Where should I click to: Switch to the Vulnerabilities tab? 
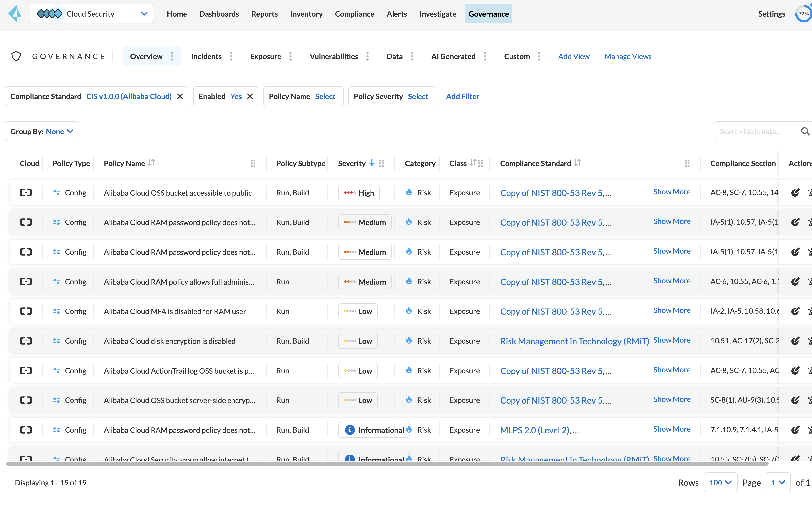coord(334,56)
